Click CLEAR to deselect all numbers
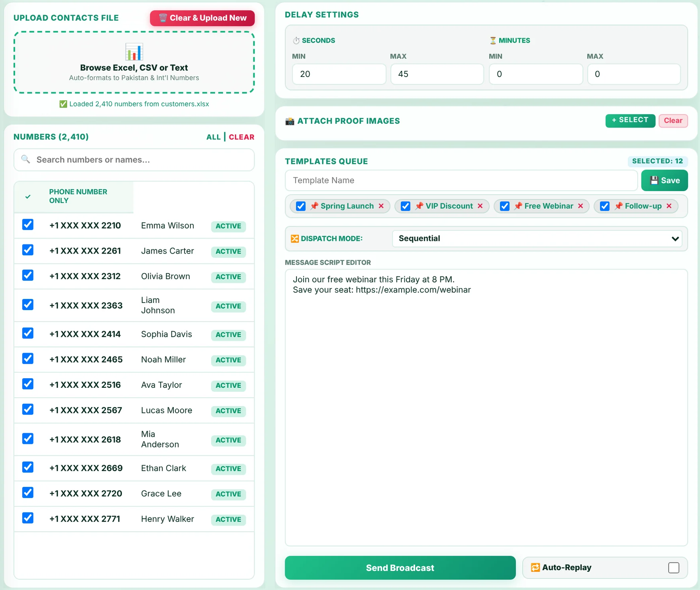700x590 pixels. pyautogui.click(x=241, y=137)
